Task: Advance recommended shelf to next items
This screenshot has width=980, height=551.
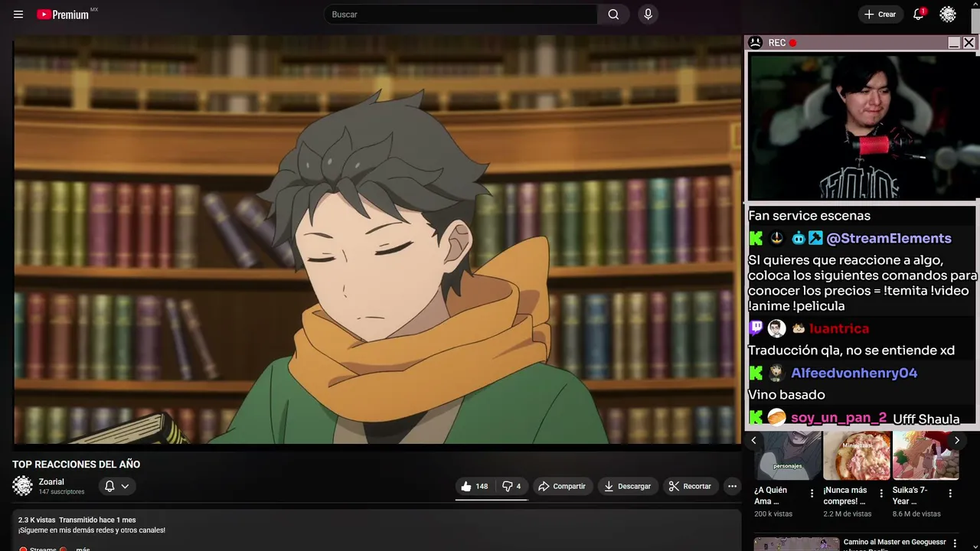Action: (x=956, y=440)
